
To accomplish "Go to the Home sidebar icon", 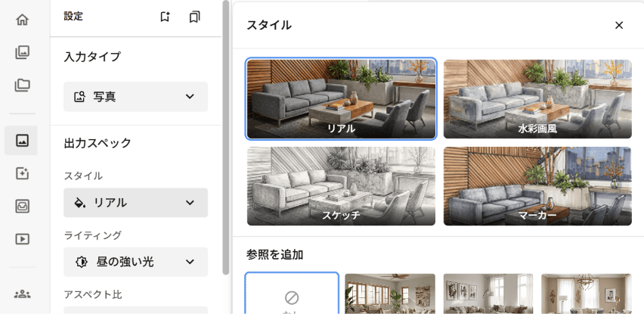I will (22, 20).
